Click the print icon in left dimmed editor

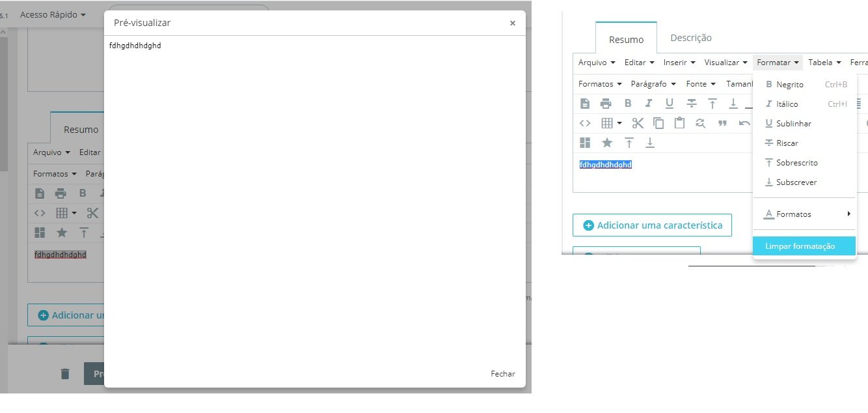(61, 193)
